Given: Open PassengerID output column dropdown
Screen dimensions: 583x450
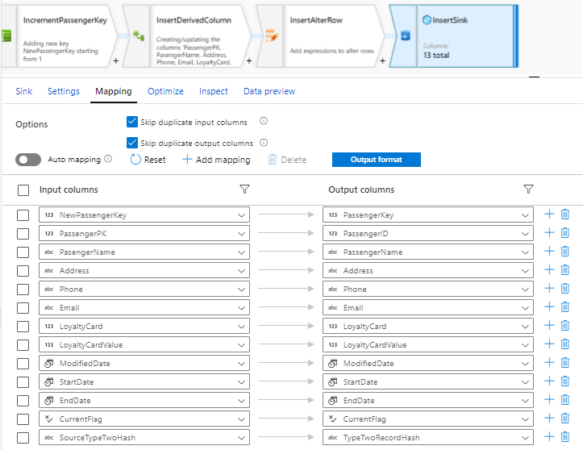Looking at the screenshot, I should pos(428,234).
